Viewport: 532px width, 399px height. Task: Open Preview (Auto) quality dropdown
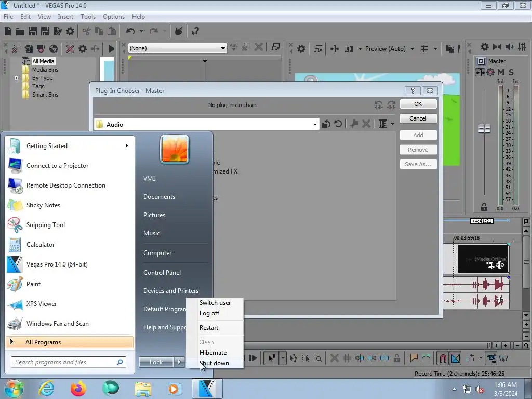click(x=412, y=49)
